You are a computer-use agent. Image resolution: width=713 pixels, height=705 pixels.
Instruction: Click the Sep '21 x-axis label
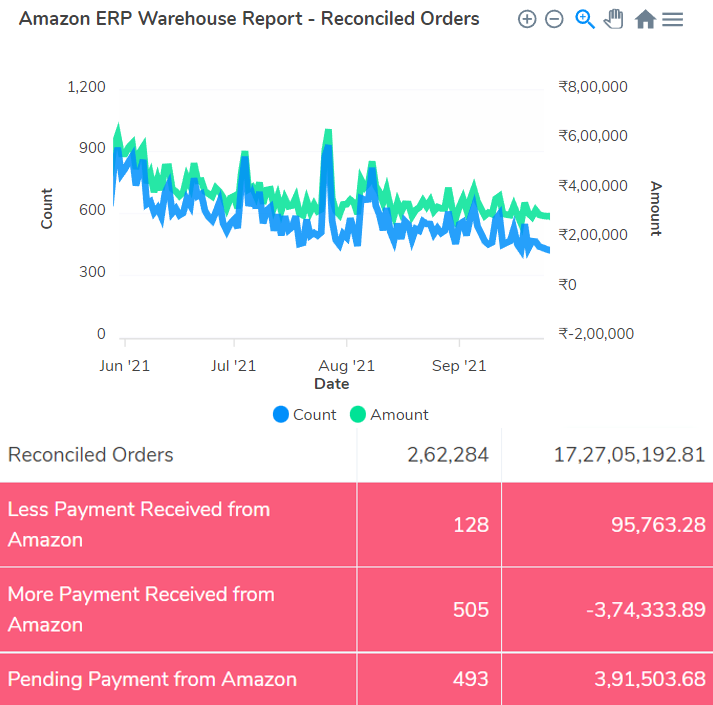[x=459, y=366]
